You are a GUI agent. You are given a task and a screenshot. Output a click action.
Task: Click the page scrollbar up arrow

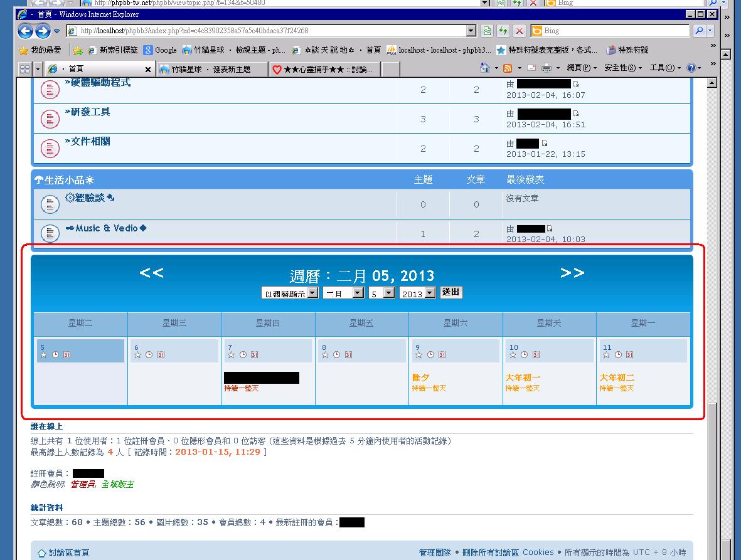(712, 83)
